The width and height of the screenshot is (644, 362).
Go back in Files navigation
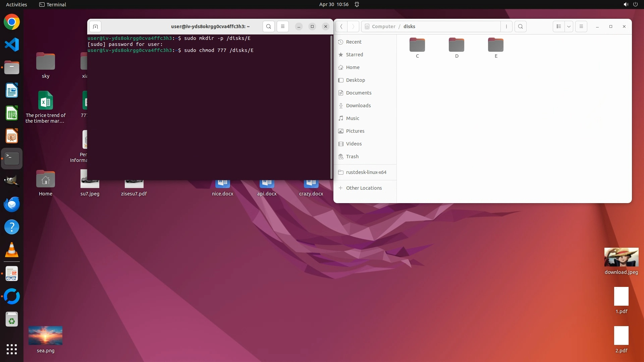pos(341,26)
